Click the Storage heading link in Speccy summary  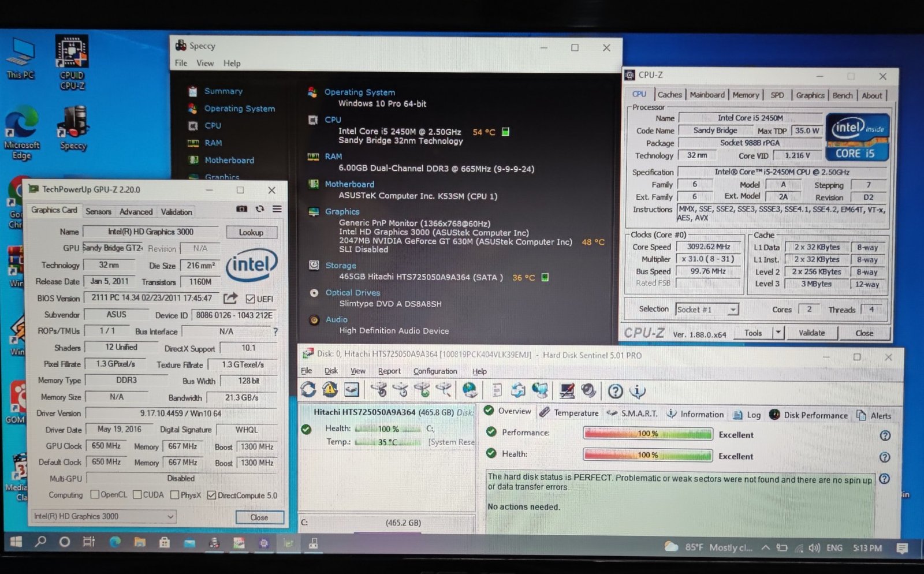pos(341,266)
